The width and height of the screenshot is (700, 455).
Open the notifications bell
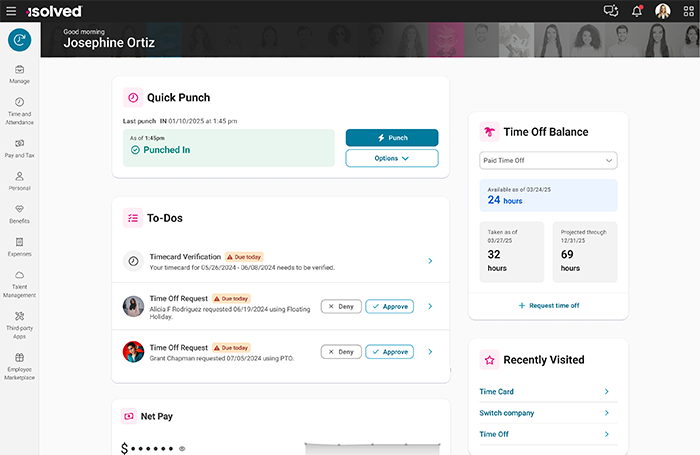[637, 11]
